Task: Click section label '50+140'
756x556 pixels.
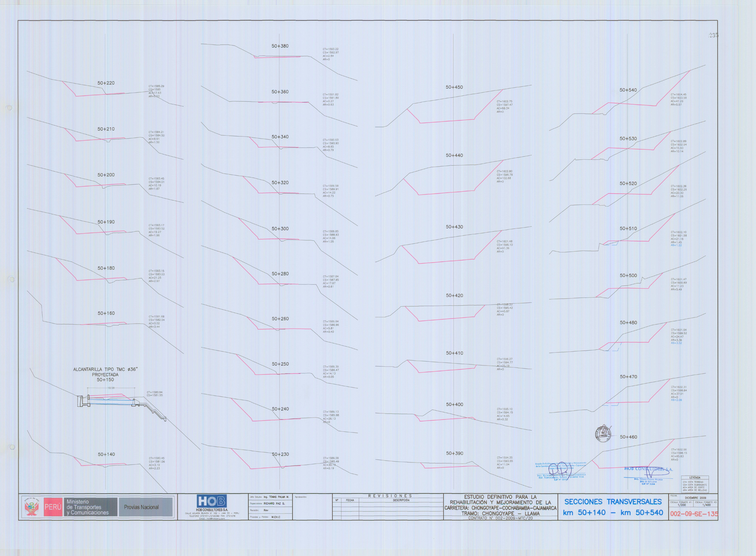Action: point(106,454)
